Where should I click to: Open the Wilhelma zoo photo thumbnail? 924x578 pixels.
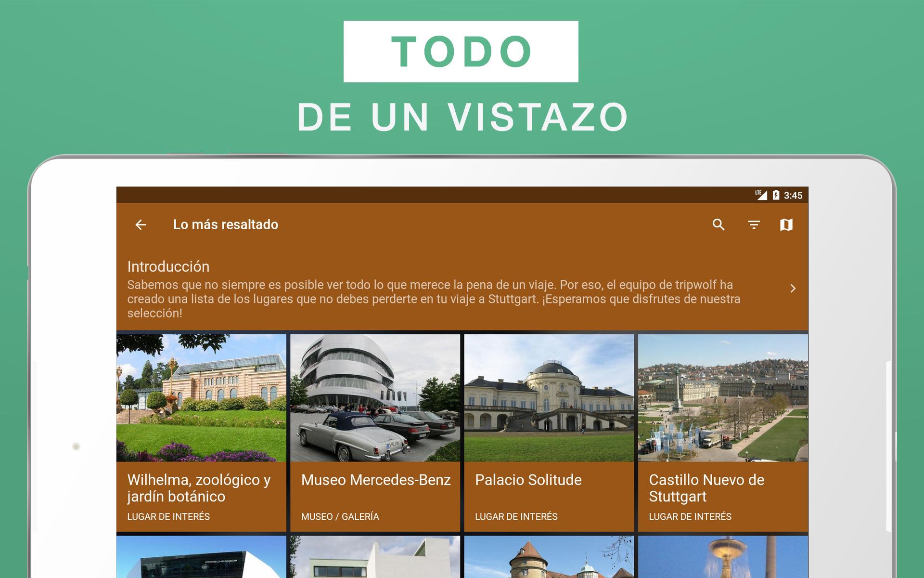[201, 398]
